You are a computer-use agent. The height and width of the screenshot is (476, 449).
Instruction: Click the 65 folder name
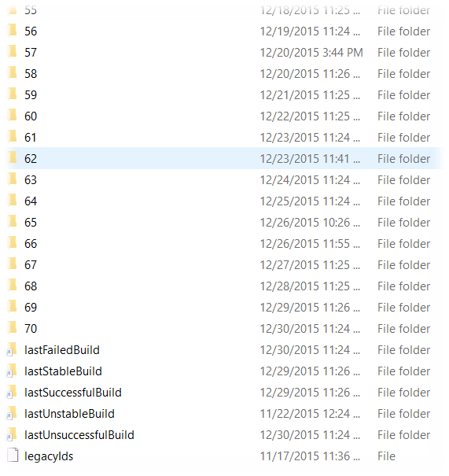pyautogui.click(x=31, y=223)
